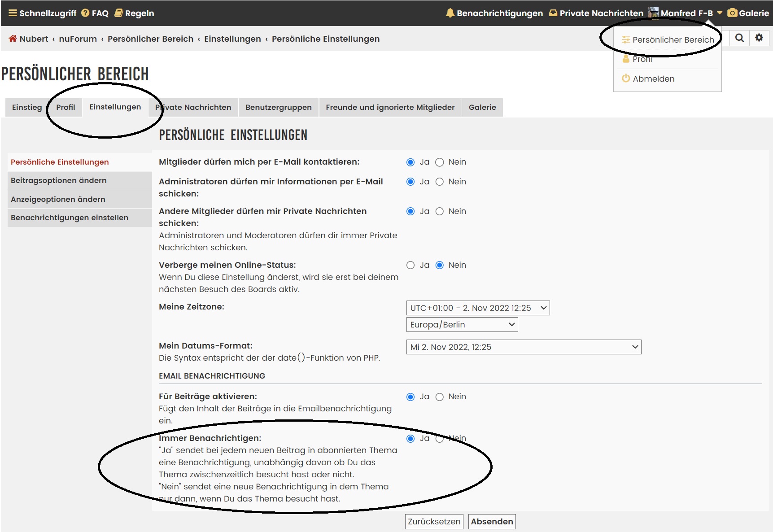Select Ja for Verberge meinen Online-Status
This screenshot has width=773, height=532.
click(411, 265)
